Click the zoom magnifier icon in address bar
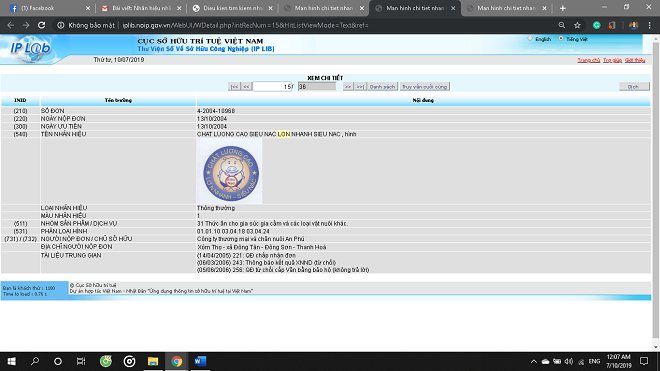This screenshot has height=371, width=660. coord(562,25)
